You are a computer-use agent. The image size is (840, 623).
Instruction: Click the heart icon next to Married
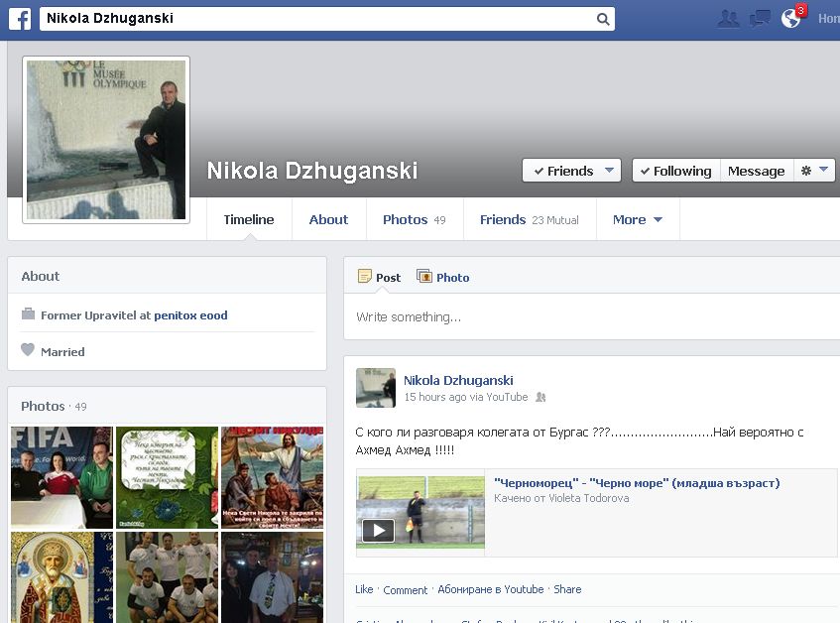click(28, 350)
